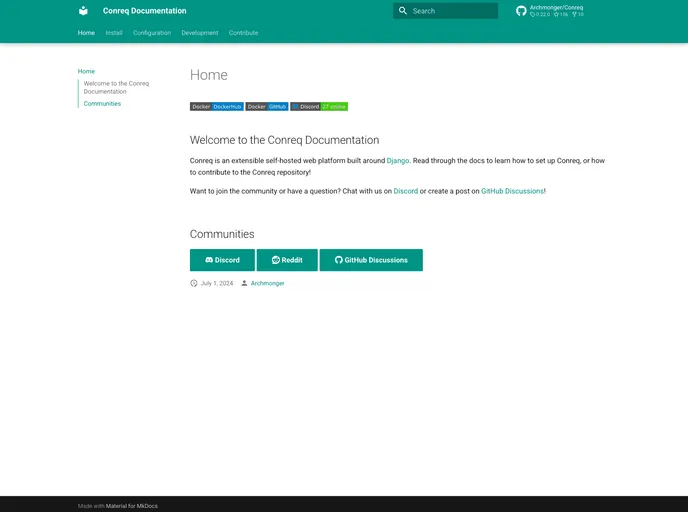Image resolution: width=688 pixels, height=512 pixels.
Task: Click the inline GitHub Discussions link
Action: tap(512, 190)
